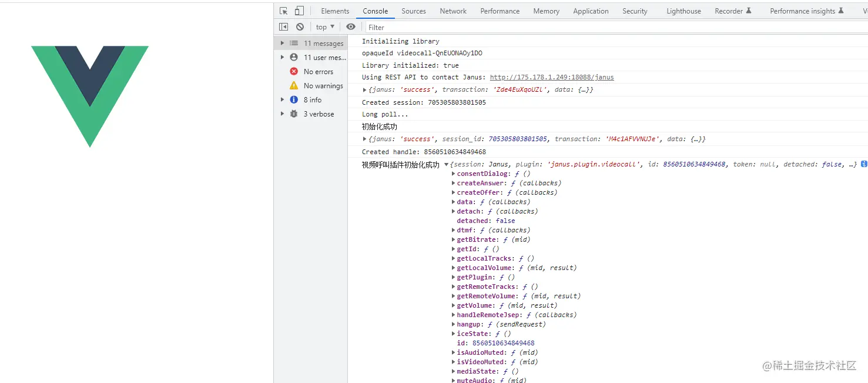This screenshot has height=383, width=868.
Task: Select the 11 messages list icon
Action: click(294, 43)
